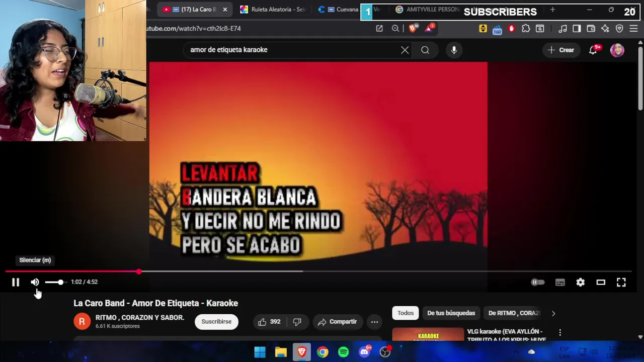Close the La Caro Band tab
This screenshot has height=362, width=644.
point(225,10)
